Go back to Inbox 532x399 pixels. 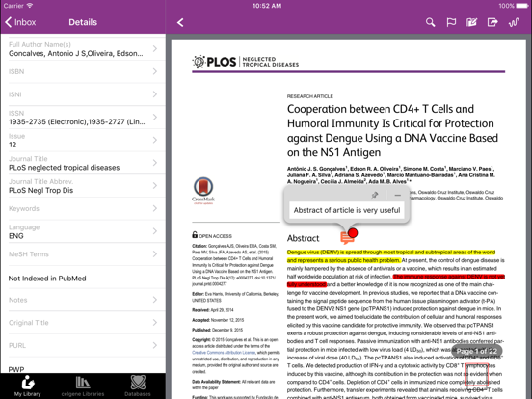[20, 22]
